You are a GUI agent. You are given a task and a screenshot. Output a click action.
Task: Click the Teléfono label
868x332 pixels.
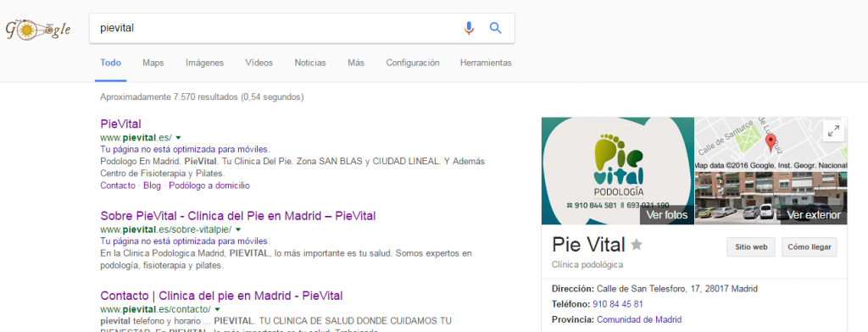click(571, 304)
